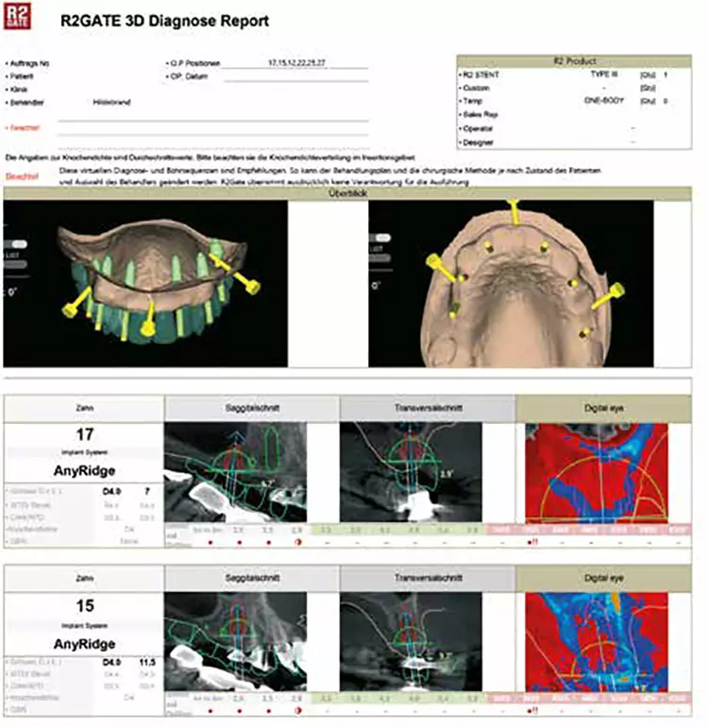Click the 'Digital eye' header above tooth 17
The width and height of the screenshot is (708, 728).
tap(603, 408)
